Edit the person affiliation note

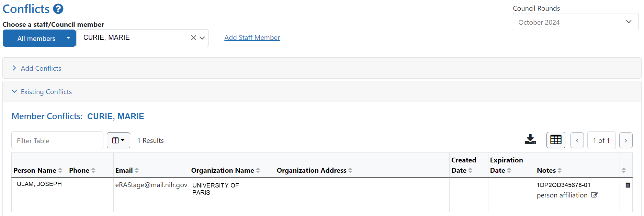[595, 195]
